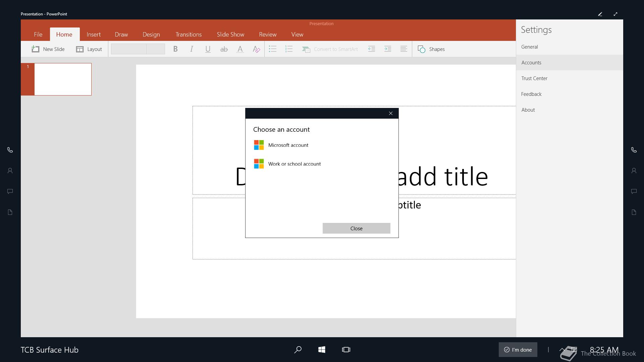Open taskbar search

[x=298, y=350]
